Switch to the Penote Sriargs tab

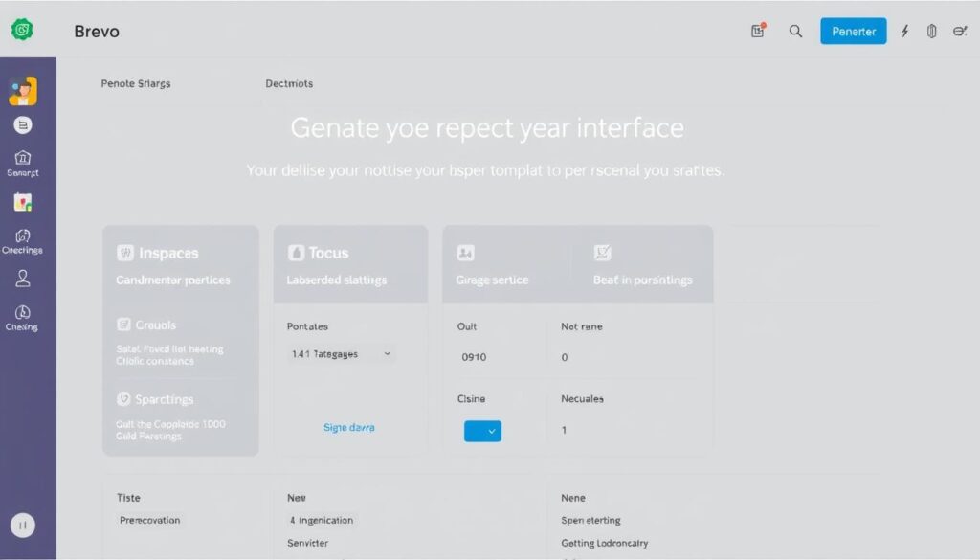136,83
